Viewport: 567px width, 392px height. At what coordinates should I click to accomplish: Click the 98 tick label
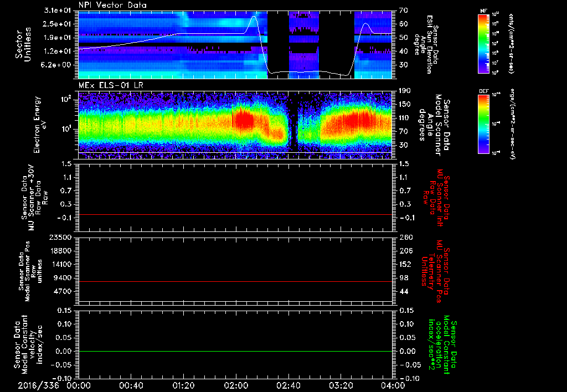click(403, 278)
